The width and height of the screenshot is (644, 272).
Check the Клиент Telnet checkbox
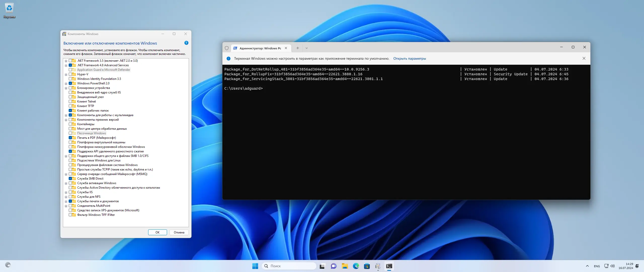tap(70, 101)
